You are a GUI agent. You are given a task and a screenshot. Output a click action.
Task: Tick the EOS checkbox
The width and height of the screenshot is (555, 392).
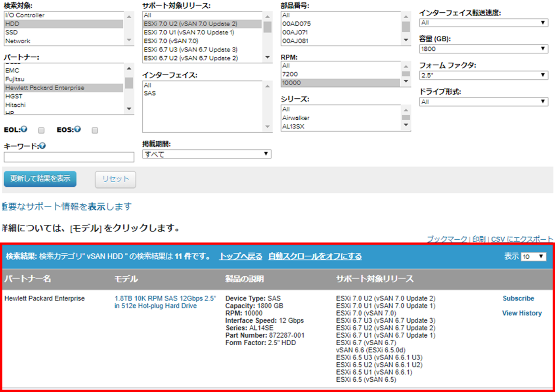95,130
